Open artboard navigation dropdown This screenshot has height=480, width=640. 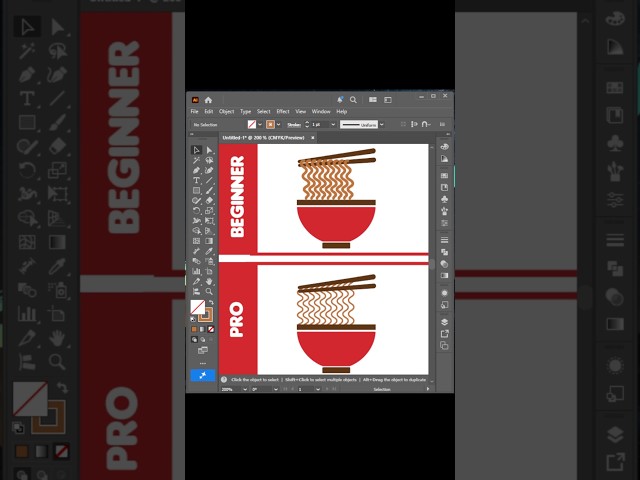point(318,389)
